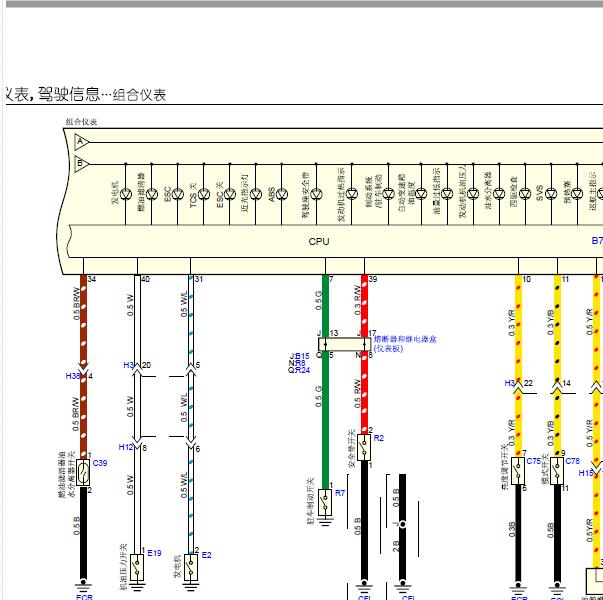The width and height of the screenshot is (603, 600).
Task: Click the driver seat belt (驾驶座安全带) lamp
Action: [x=316, y=194]
